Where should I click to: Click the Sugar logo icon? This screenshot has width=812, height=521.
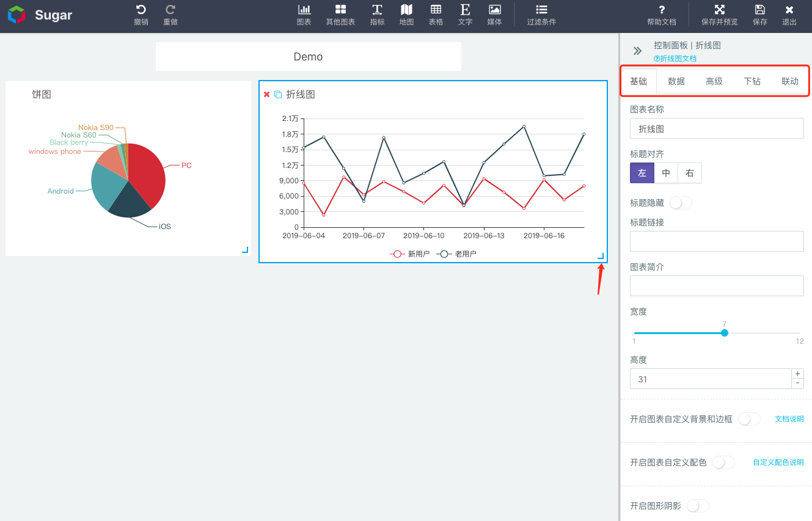[16, 15]
